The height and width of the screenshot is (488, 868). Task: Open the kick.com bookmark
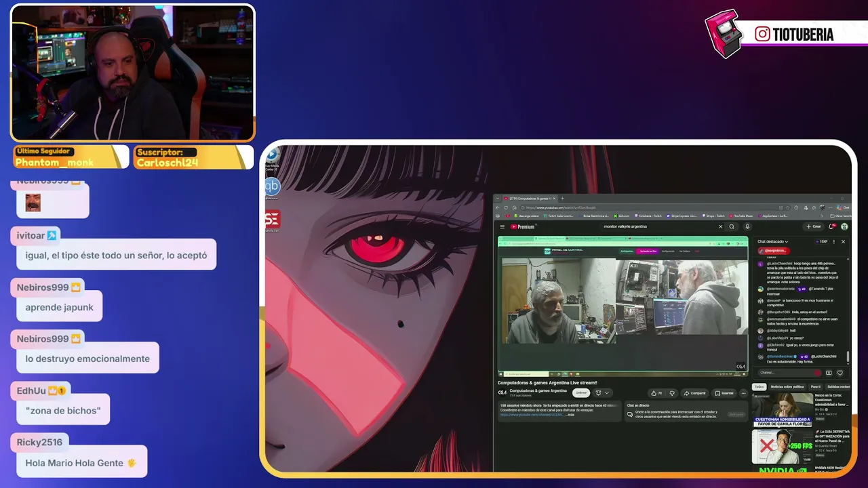[622, 216]
